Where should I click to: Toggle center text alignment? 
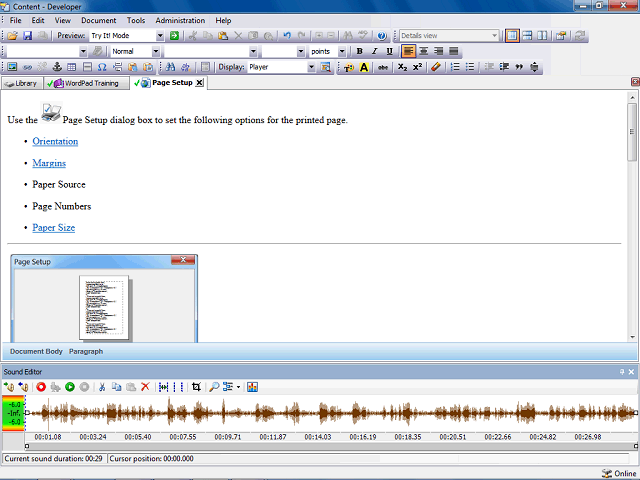point(424,51)
